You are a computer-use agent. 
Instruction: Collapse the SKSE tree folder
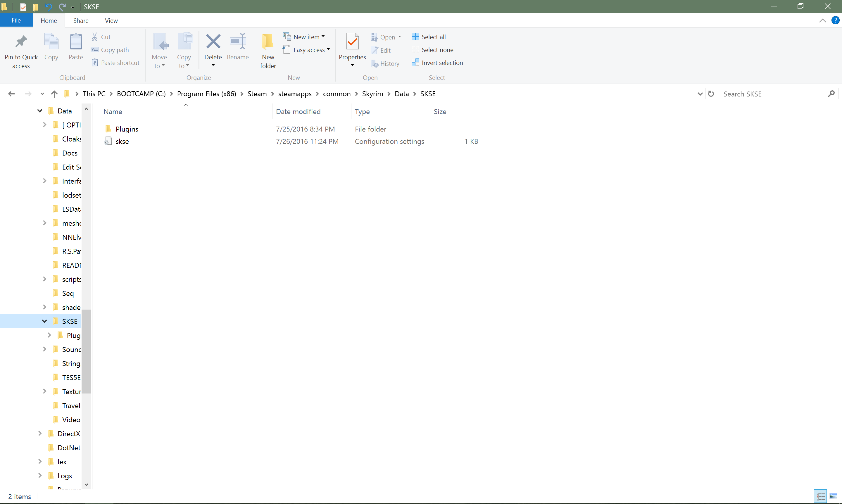[44, 321]
